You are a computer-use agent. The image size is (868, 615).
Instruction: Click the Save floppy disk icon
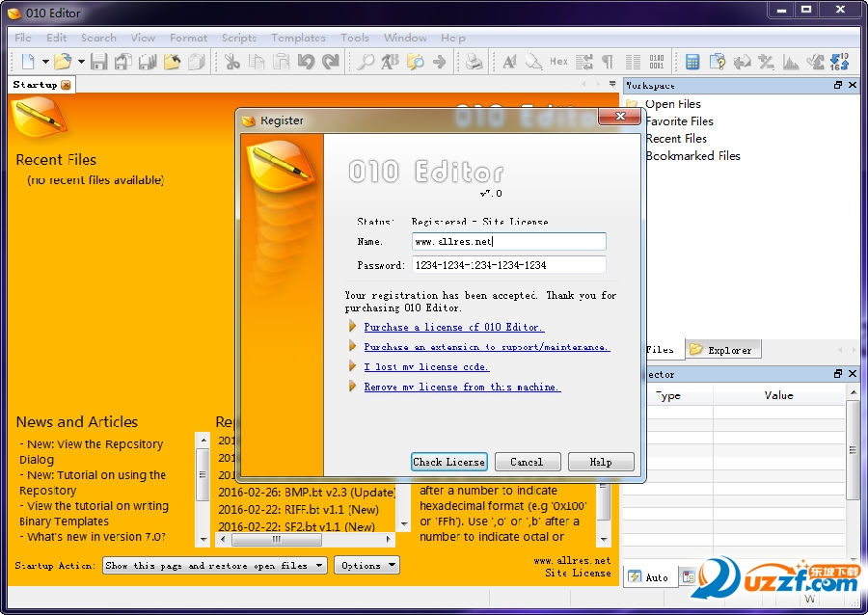(99, 62)
